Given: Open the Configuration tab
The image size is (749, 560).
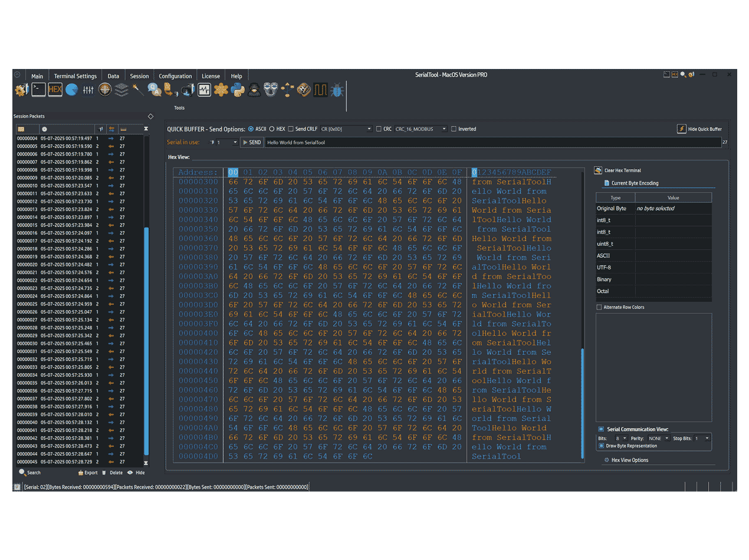Looking at the screenshot, I should click(175, 76).
